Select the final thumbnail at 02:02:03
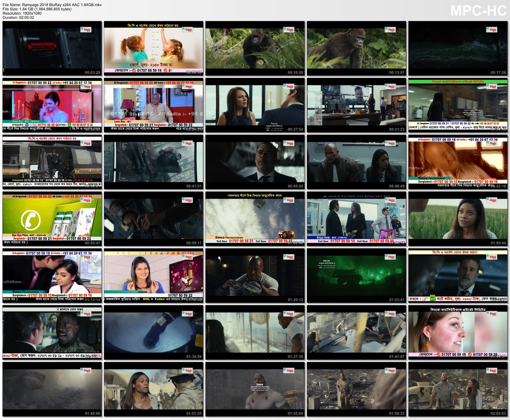The width and height of the screenshot is (510, 420). pyautogui.click(x=457, y=389)
